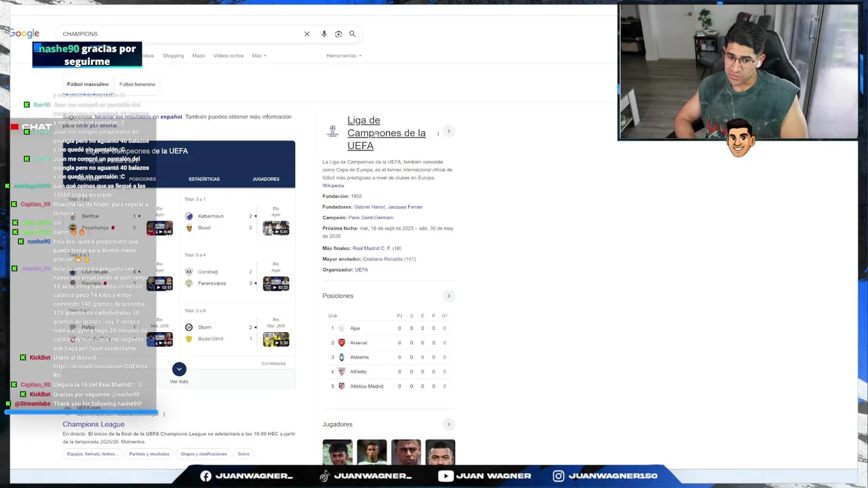The image size is (868, 488).
Task: Click the Arsenal crest icon
Action: point(342,342)
